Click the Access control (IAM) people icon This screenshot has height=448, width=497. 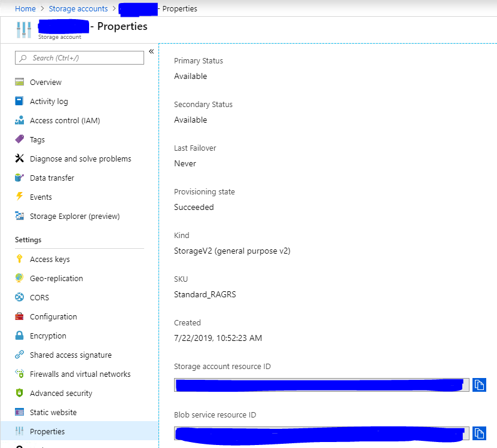19,120
